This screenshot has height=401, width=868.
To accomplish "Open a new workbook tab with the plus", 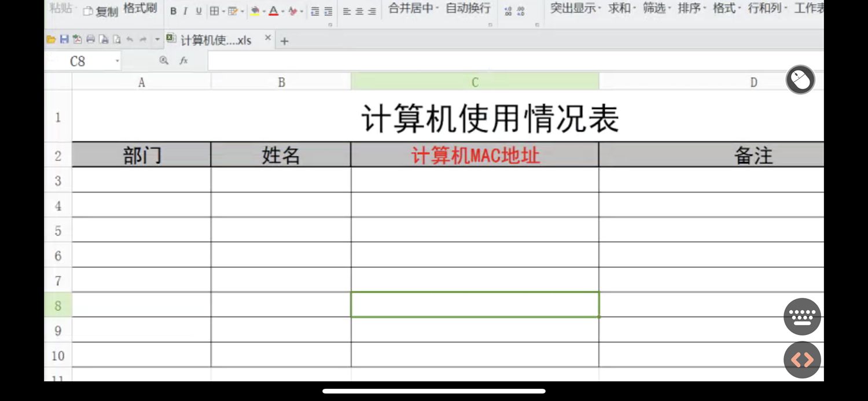I will click(284, 41).
